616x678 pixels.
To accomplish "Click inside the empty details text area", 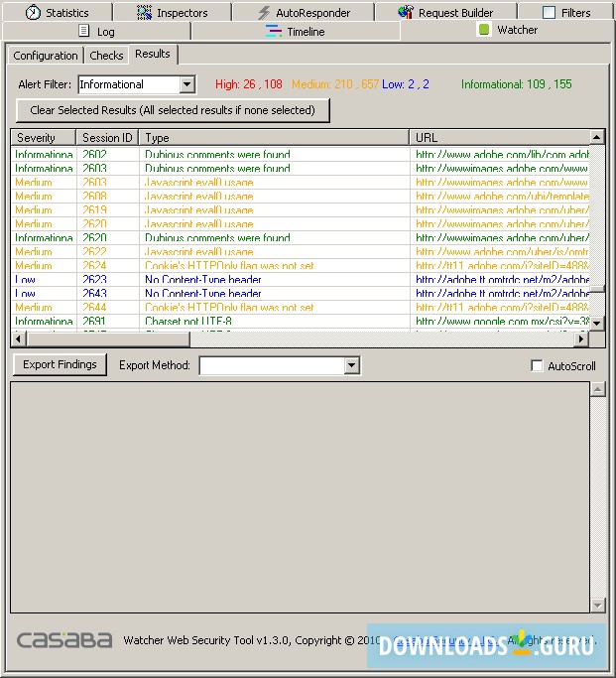I will pos(300,497).
